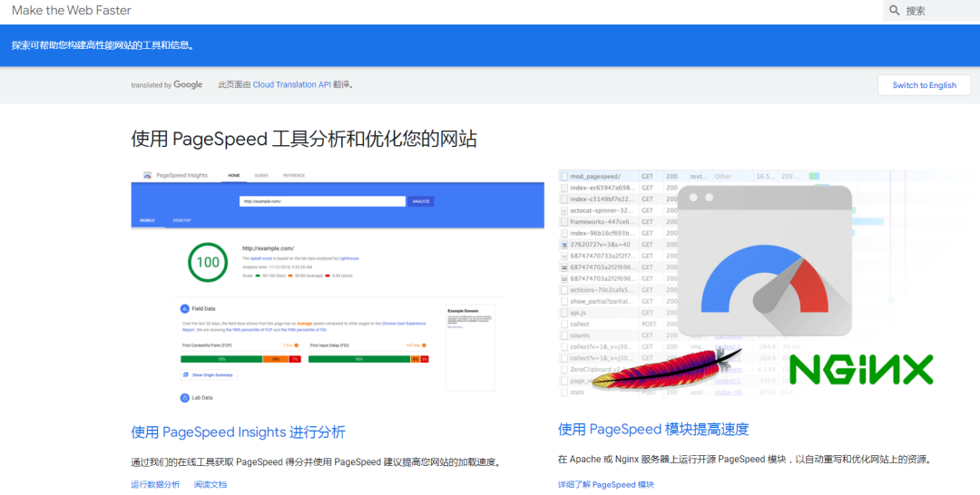
Task: Click the translated by Google logo
Action: (x=167, y=85)
